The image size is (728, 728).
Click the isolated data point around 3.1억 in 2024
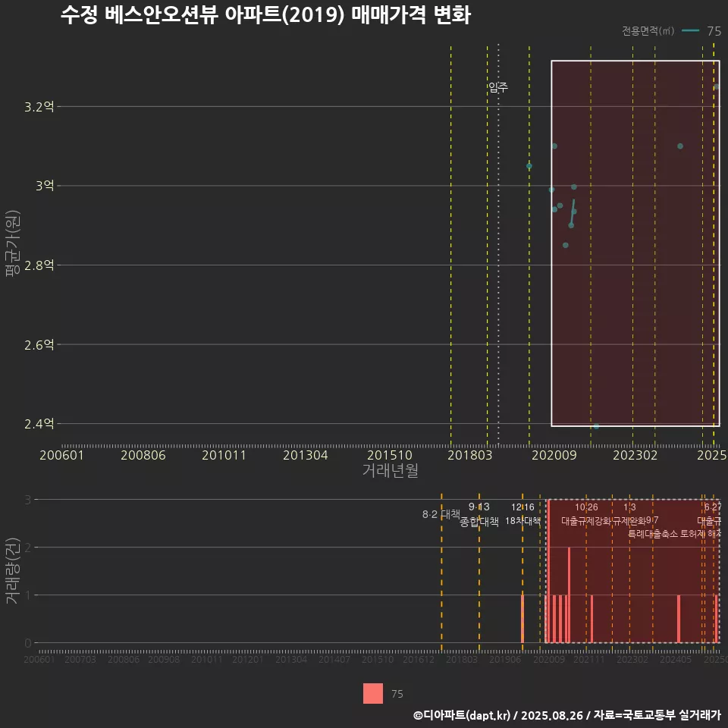pyautogui.click(x=680, y=146)
